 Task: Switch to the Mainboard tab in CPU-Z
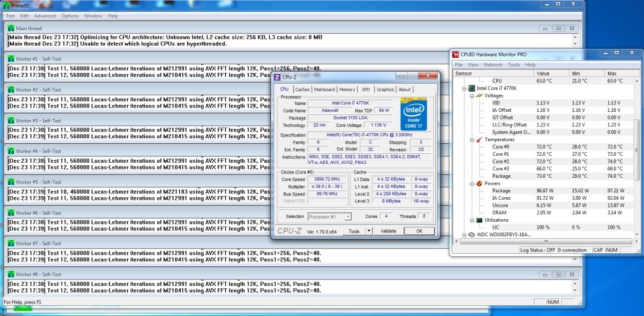(325, 89)
